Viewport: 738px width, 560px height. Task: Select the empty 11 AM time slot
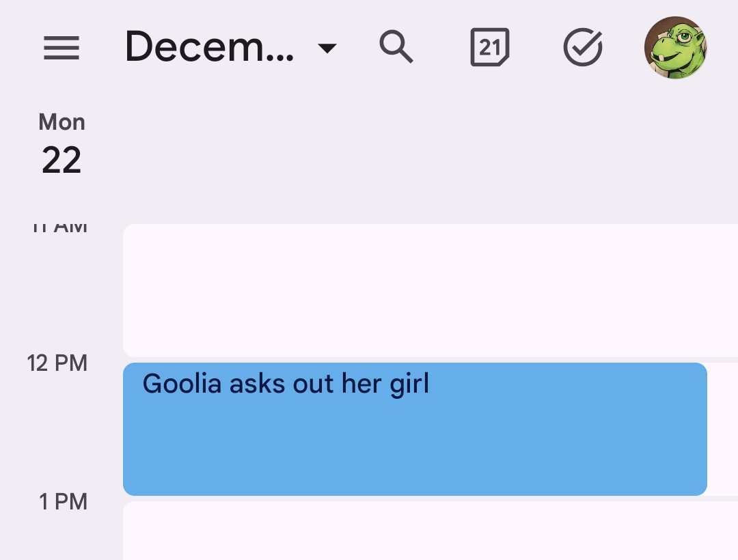pos(430,290)
